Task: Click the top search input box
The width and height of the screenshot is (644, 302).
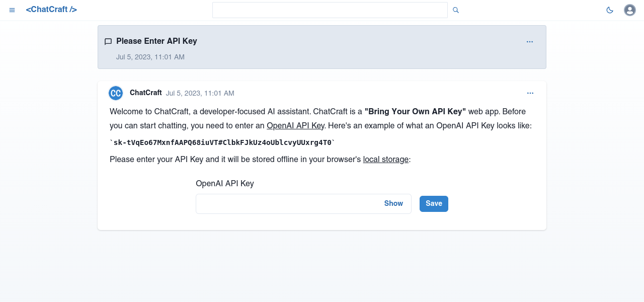Action: tap(330, 10)
